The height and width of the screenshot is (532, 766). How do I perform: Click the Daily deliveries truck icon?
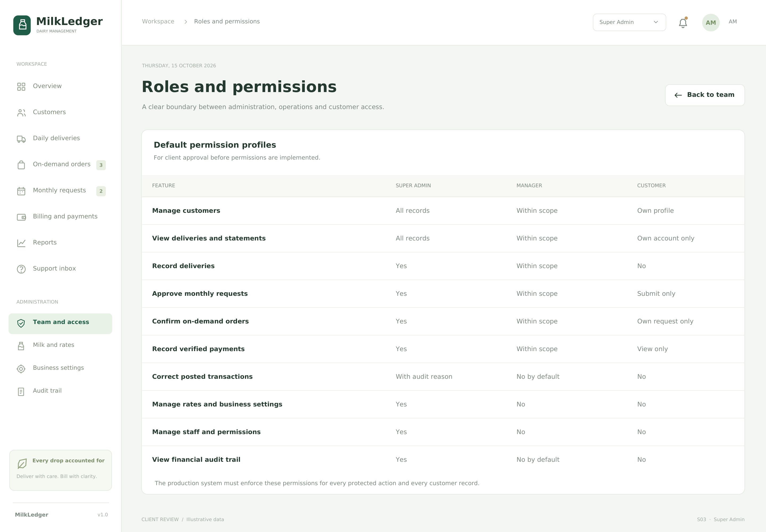21,139
